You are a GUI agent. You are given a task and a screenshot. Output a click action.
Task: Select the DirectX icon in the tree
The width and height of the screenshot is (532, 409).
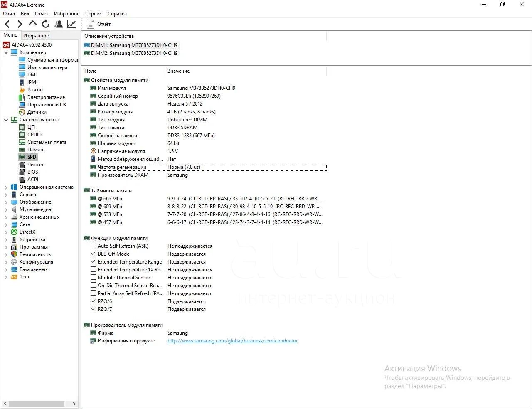[x=14, y=232]
